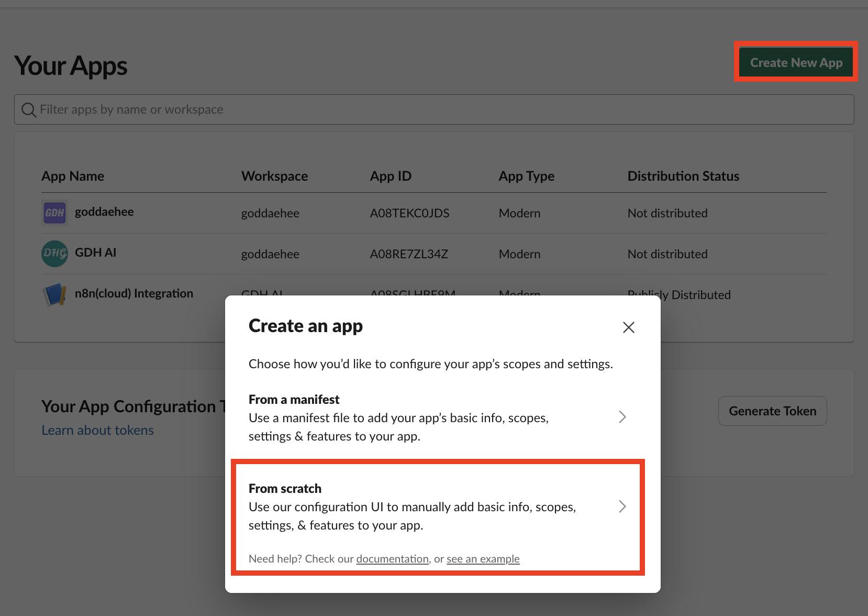Click the Workspace column header
Screen dimensions: 868x616
(x=274, y=176)
